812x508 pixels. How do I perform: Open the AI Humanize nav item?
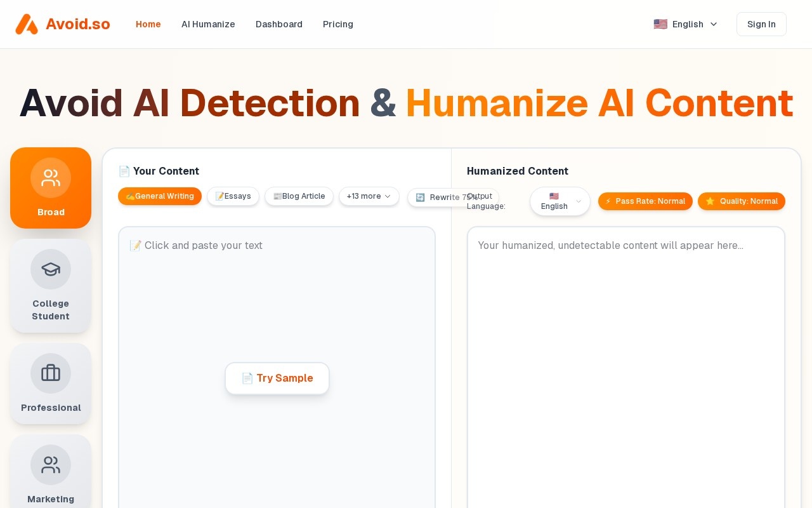click(x=208, y=24)
